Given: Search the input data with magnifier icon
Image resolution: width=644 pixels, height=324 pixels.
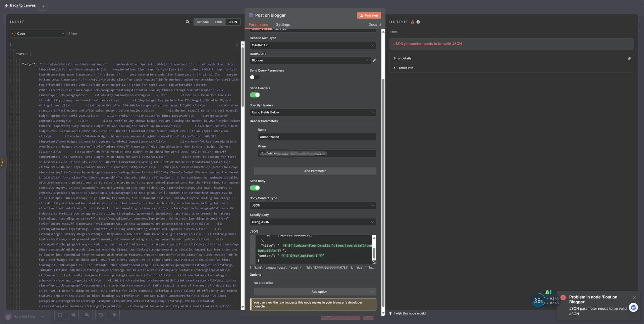Looking at the screenshot, I should coord(187,22).
